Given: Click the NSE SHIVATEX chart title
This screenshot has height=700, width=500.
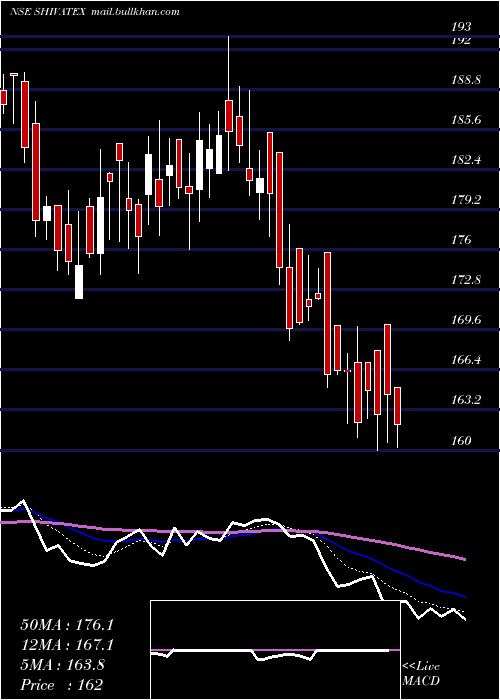Looking at the screenshot, I should pos(48,12).
